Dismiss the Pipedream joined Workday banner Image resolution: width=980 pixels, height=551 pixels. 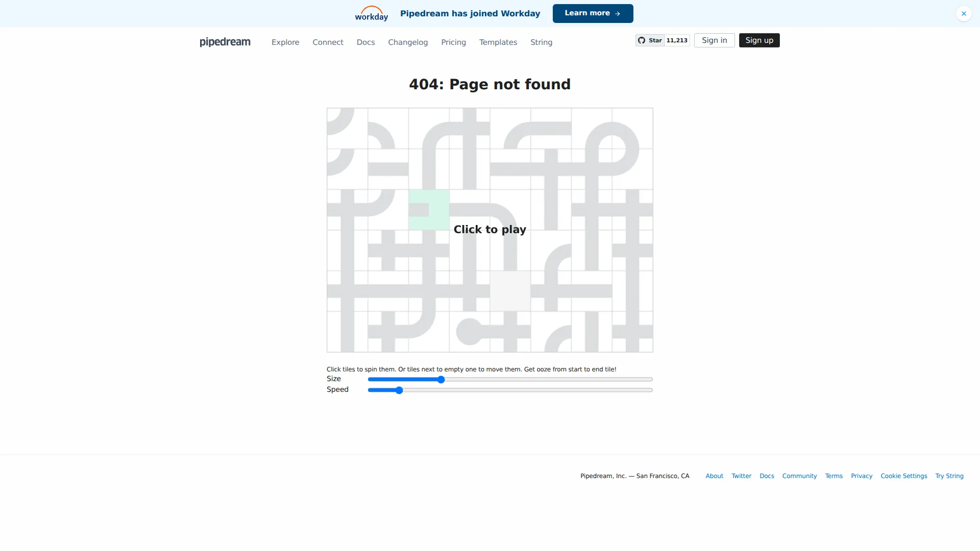point(964,13)
